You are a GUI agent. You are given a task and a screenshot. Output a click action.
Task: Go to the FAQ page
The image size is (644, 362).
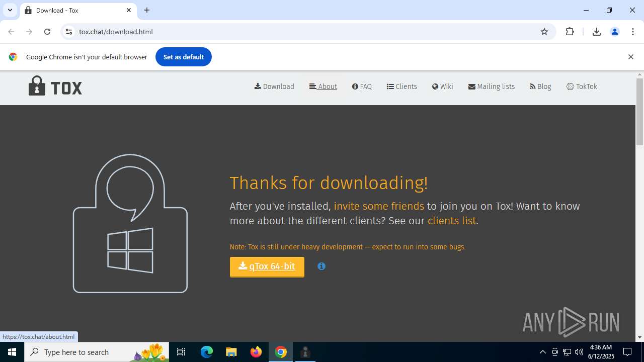(x=362, y=86)
